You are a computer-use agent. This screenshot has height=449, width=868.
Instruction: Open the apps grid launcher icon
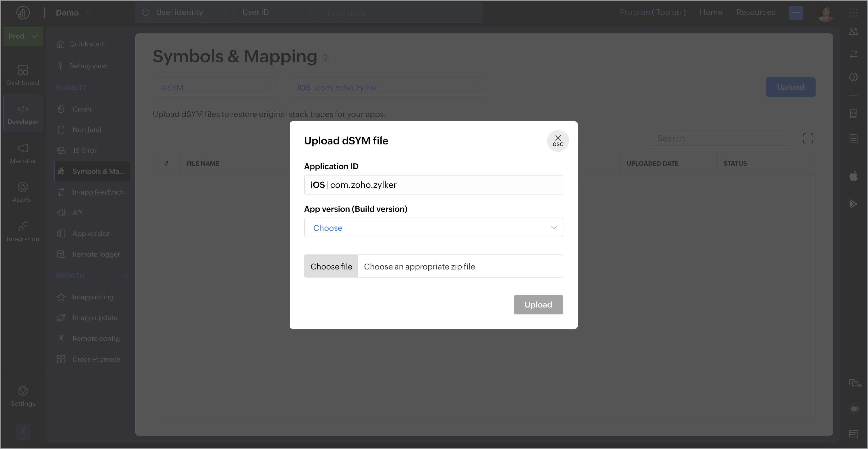pyautogui.click(x=853, y=13)
